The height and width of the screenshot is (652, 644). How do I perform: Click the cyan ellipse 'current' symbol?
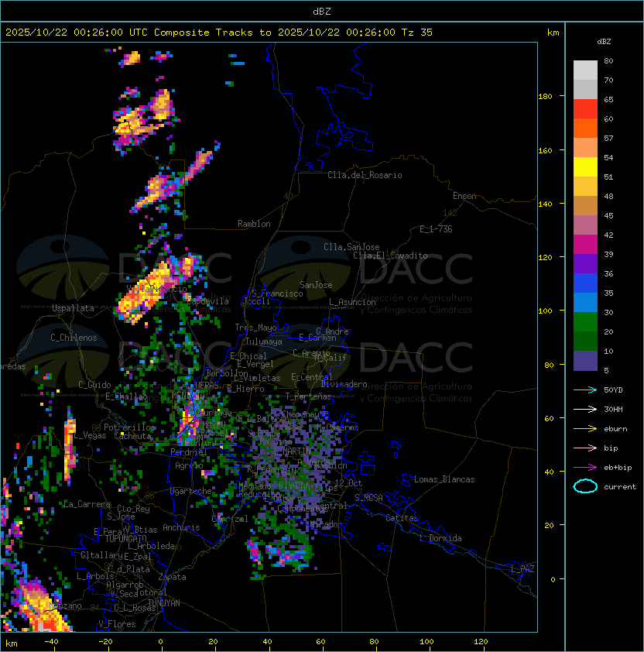click(x=585, y=486)
